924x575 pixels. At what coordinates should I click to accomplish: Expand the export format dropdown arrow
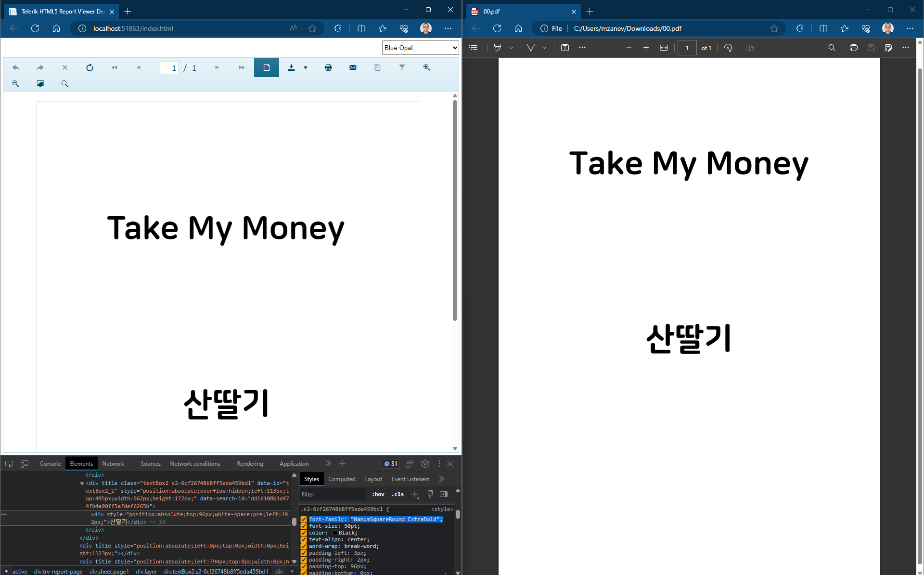coord(306,68)
